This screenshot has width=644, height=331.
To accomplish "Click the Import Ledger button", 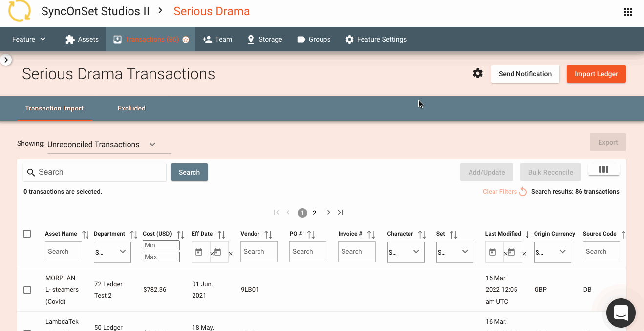I will coord(596,74).
